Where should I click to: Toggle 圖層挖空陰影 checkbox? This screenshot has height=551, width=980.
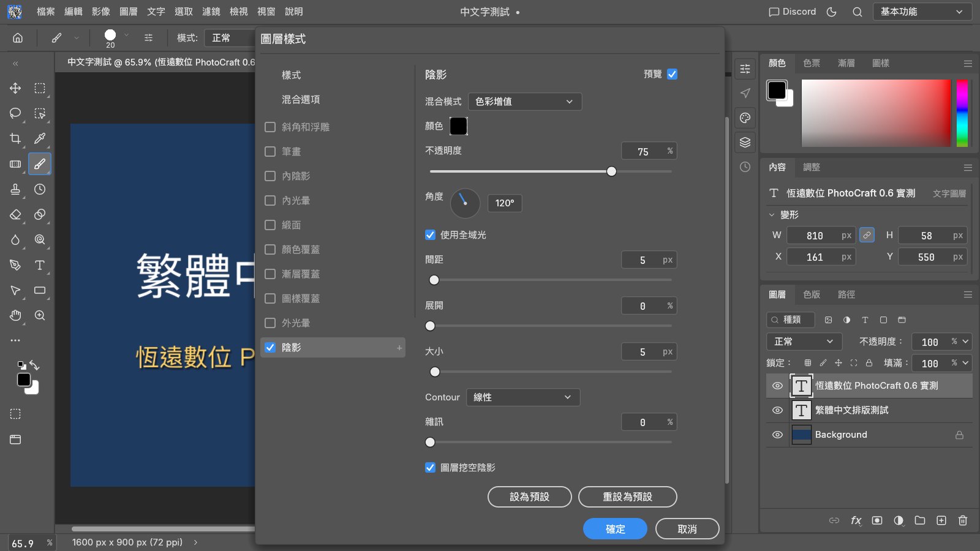(x=430, y=468)
